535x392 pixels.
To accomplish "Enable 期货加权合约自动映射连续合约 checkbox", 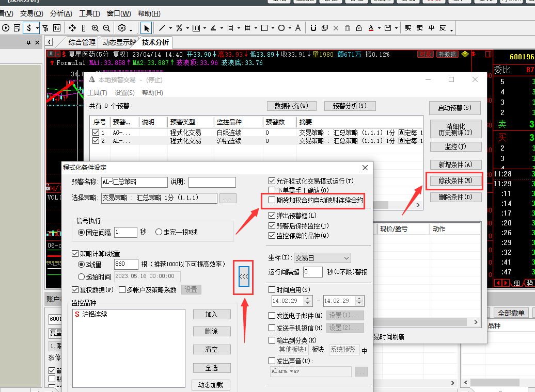I will click(x=272, y=200).
